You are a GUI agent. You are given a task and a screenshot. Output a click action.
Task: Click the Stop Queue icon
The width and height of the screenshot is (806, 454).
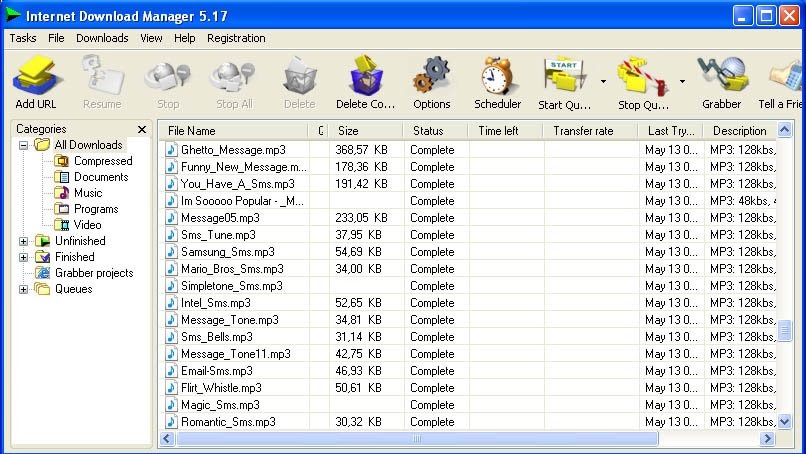pyautogui.click(x=644, y=76)
